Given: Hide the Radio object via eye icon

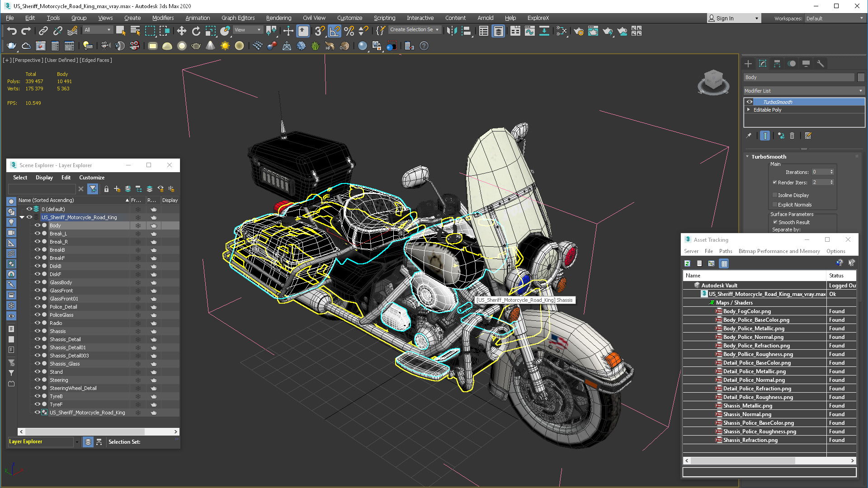Looking at the screenshot, I should pyautogui.click(x=38, y=323).
